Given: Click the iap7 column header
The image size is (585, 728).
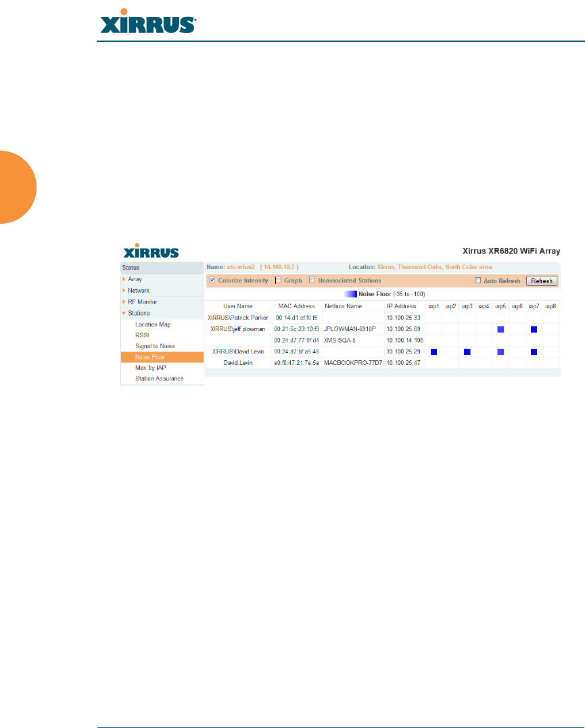Looking at the screenshot, I should (x=534, y=306).
